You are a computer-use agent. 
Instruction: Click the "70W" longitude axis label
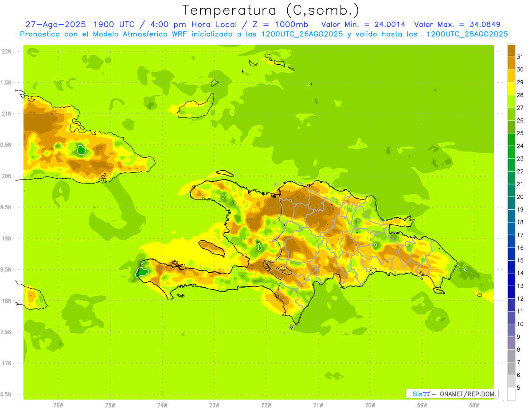[x=370, y=405]
